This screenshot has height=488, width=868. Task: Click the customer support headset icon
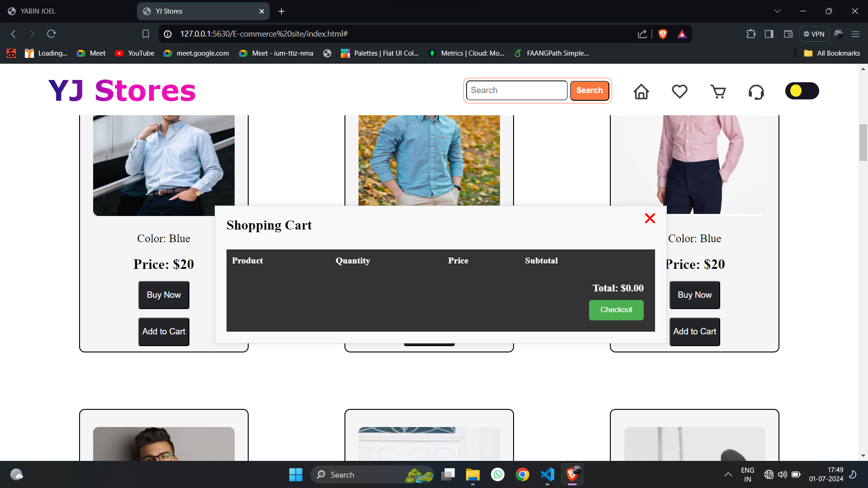[x=756, y=91]
